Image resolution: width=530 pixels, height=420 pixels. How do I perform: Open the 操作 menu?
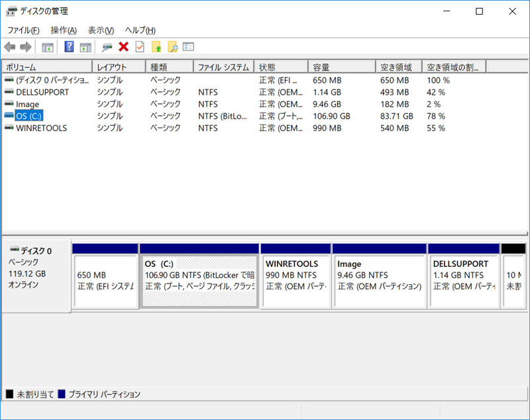(62, 30)
